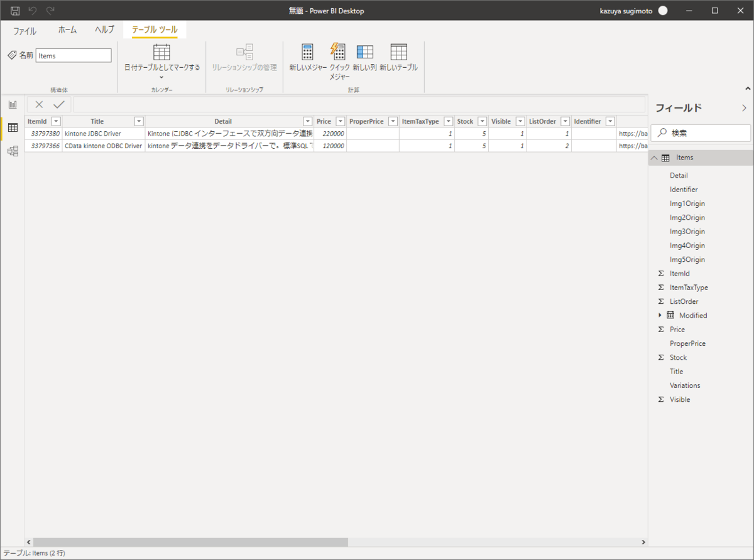Create a クイック メジャー with lightning icon

pos(339,62)
